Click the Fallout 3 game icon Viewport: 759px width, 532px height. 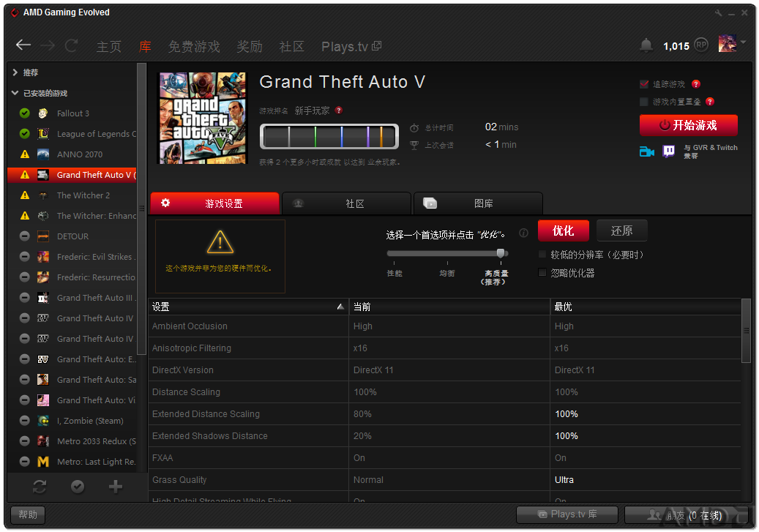(43, 113)
